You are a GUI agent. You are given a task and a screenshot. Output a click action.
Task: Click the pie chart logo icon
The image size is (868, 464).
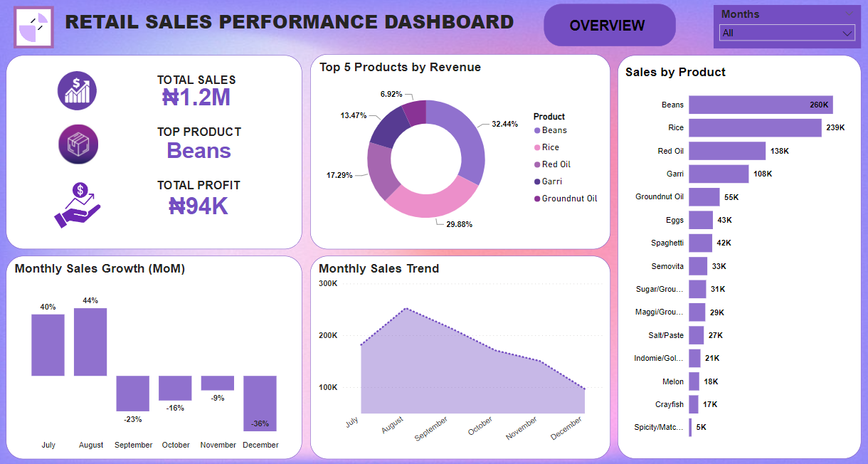coord(33,27)
